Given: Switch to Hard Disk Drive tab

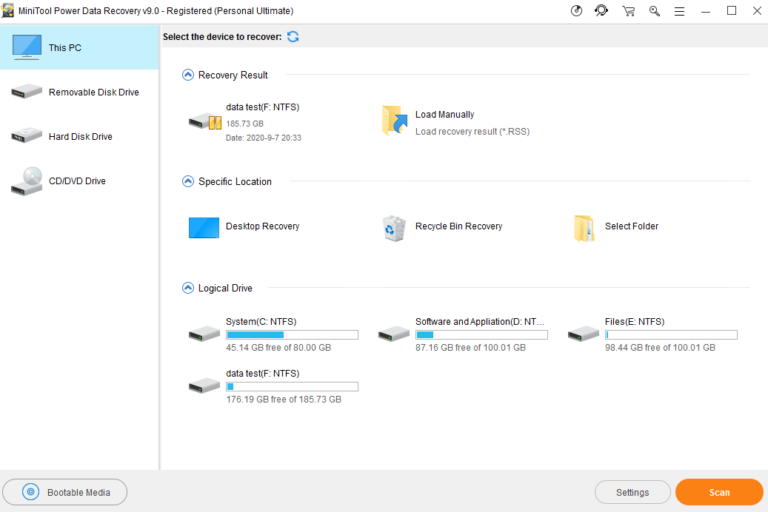Looking at the screenshot, I should pos(79,137).
